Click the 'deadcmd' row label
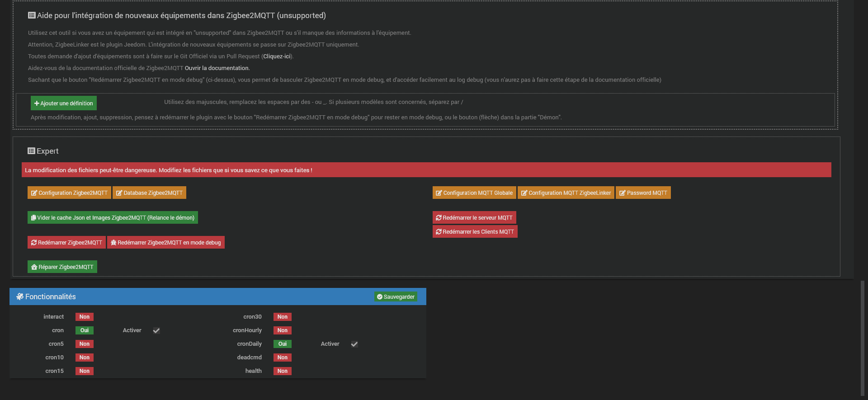868x400 pixels. tap(250, 358)
